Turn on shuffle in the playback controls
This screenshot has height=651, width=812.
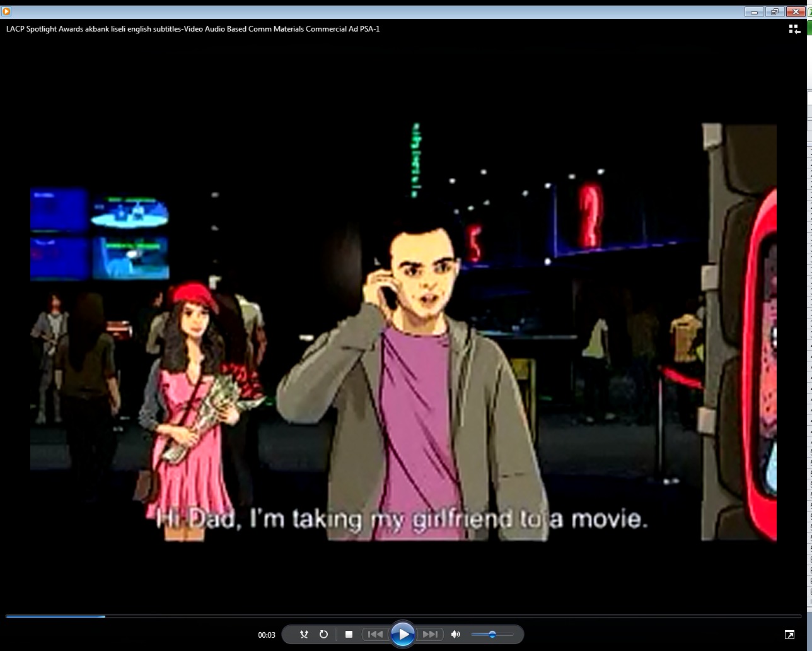pyautogui.click(x=304, y=635)
